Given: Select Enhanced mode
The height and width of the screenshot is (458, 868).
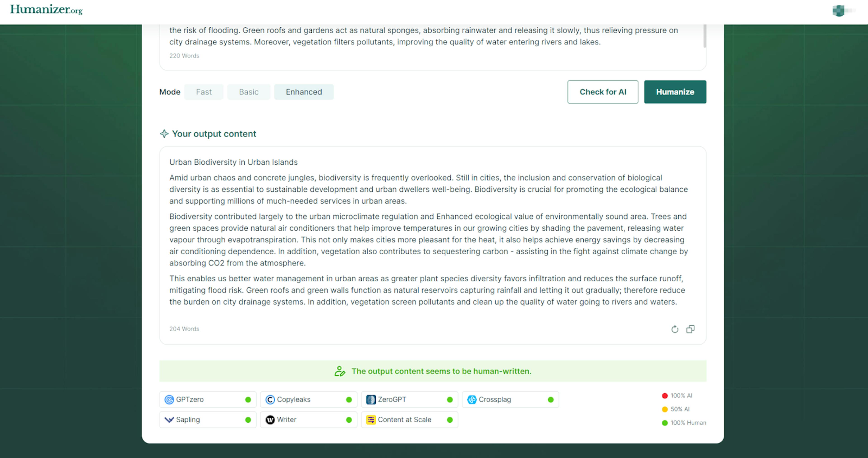Looking at the screenshot, I should 304,92.
